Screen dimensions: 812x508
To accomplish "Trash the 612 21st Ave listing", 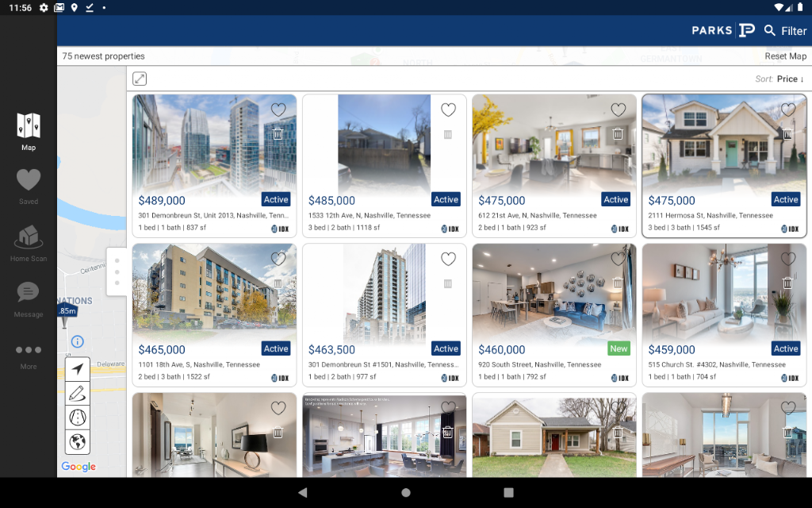I will (x=618, y=133).
